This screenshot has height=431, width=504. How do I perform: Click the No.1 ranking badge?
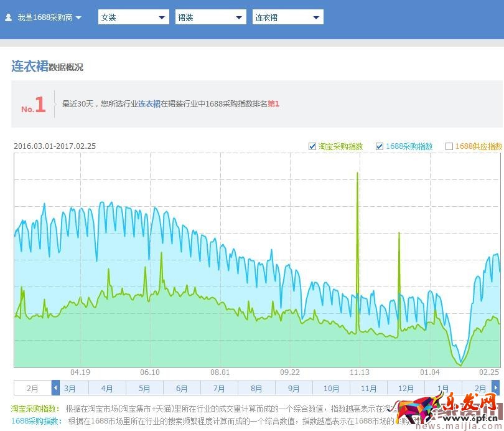[33, 104]
